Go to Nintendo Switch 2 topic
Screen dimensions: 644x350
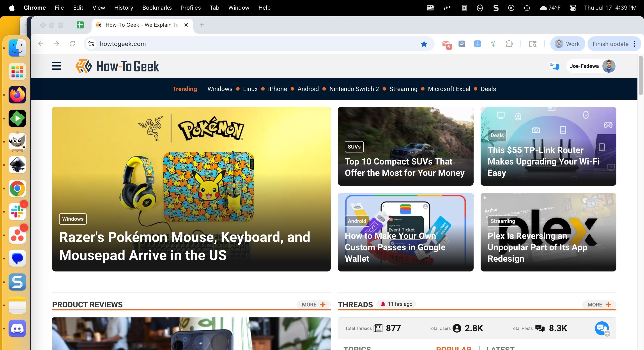click(x=354, y=89)
